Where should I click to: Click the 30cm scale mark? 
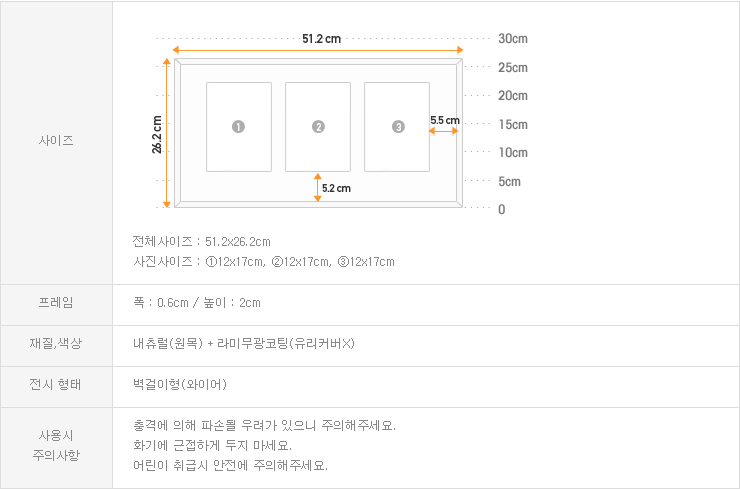coord(512,39)
